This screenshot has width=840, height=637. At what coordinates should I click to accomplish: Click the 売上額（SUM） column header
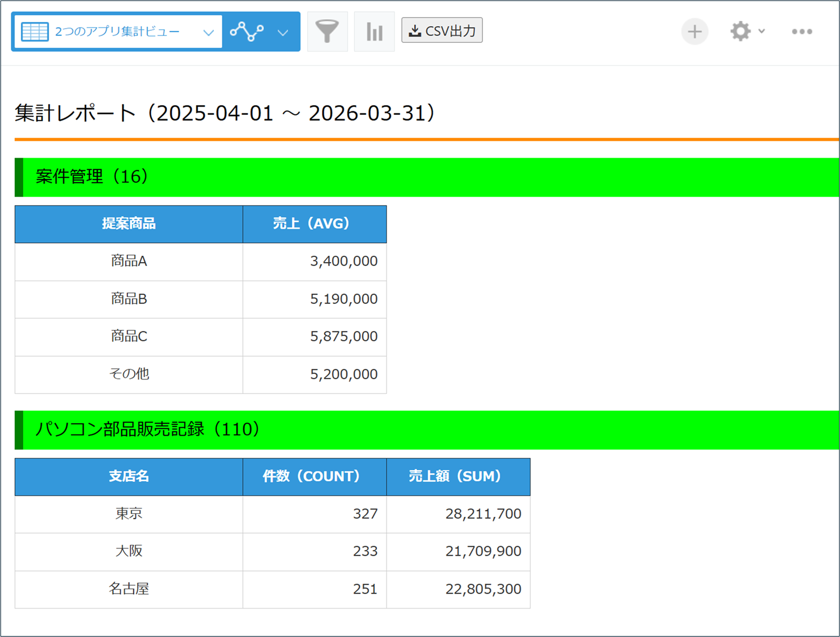458,476
